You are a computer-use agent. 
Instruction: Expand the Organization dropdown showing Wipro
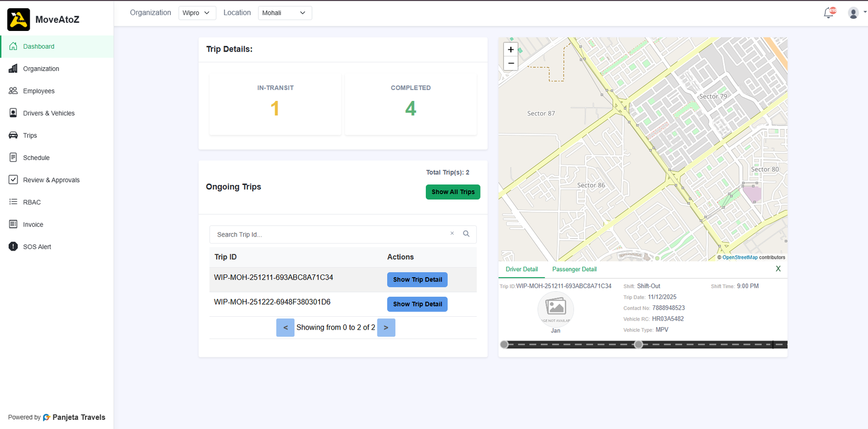(196, 13)
